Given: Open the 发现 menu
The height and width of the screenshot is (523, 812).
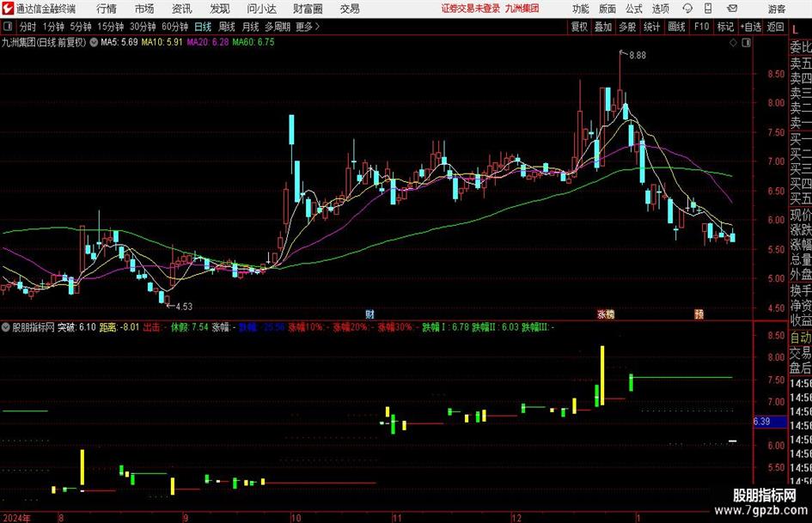Looking at the screenshot, I should coord(220,9).
